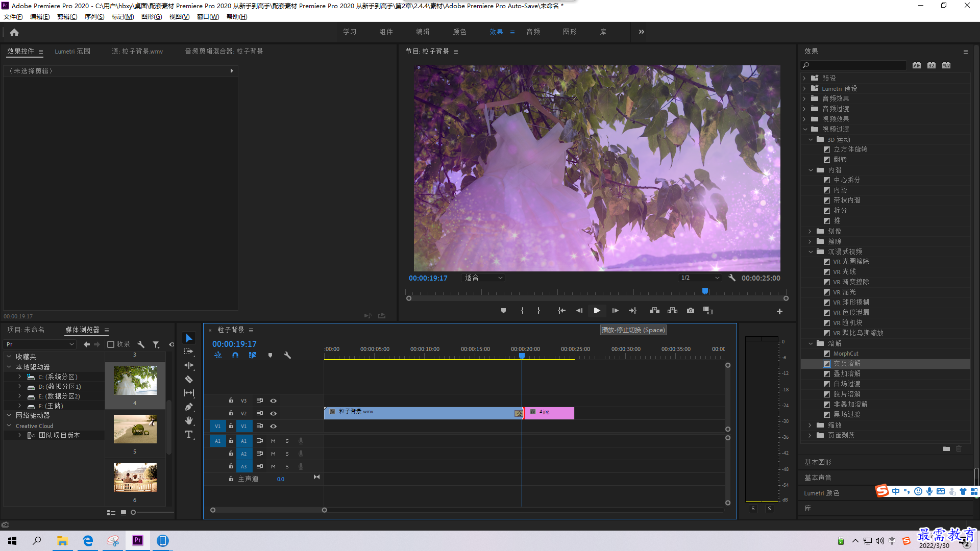Screen dimensions: 980x551
Task: Toggle timeline snap magnet icon
Action: (x=235, y=355)
